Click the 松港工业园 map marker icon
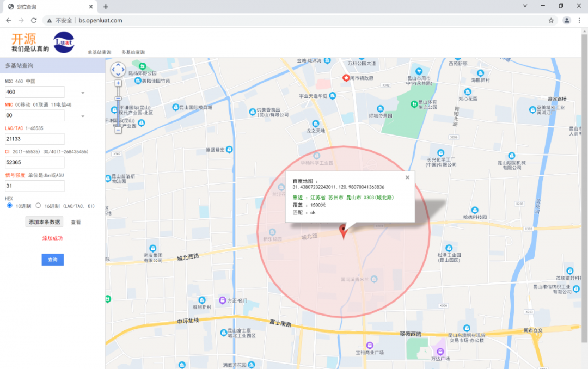 449,248
